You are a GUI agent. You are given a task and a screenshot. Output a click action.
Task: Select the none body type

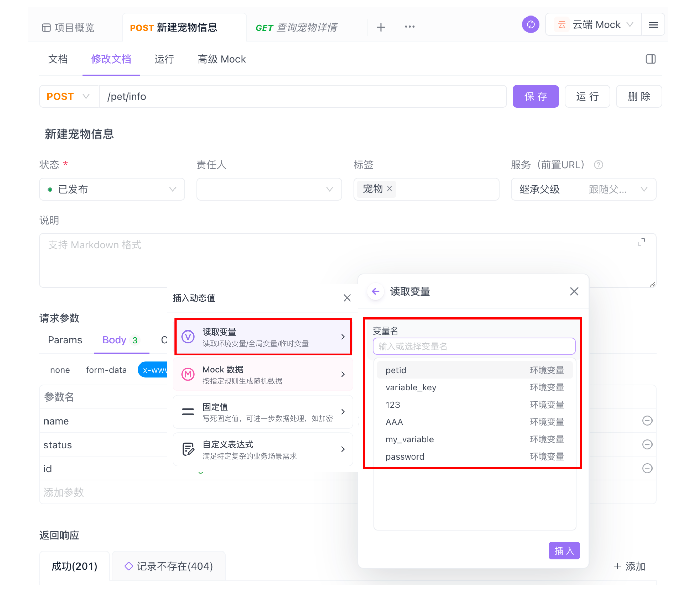coord(60,370)
